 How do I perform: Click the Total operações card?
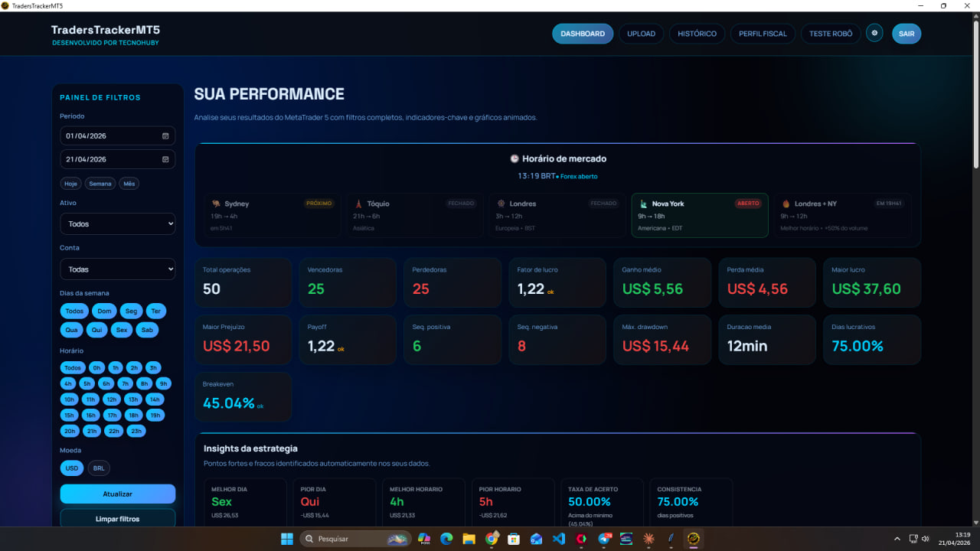point(243,282)
